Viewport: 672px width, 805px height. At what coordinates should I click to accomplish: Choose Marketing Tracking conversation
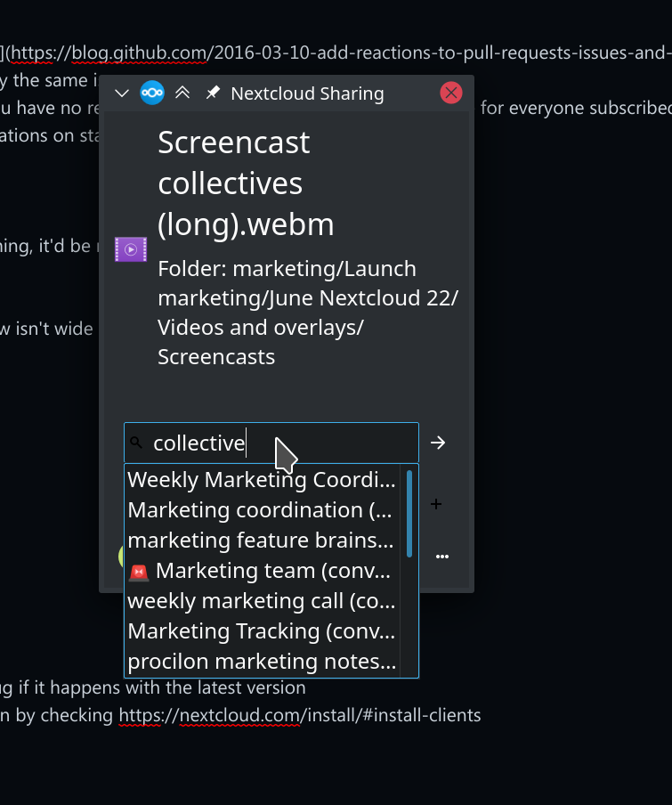point(262,631)
